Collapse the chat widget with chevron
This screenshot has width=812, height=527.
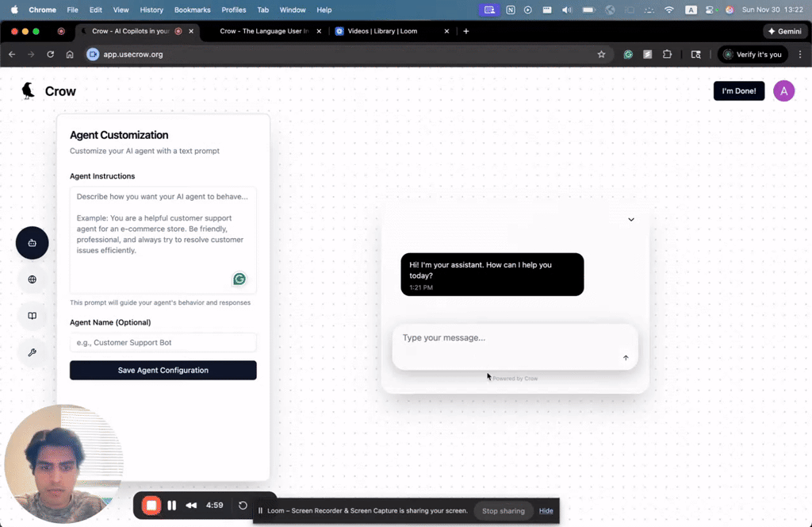tap(631, 219)
